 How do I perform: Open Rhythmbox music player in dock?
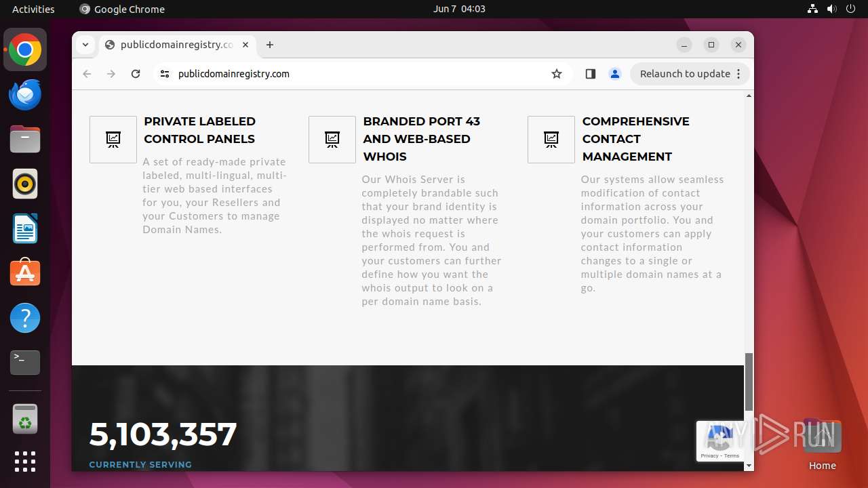point(25,184)
